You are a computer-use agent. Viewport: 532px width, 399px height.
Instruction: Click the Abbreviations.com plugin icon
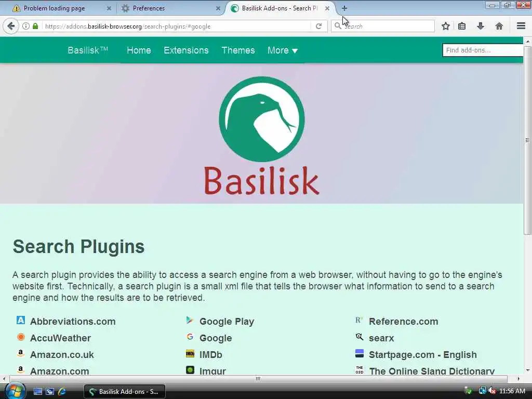coord(21,320)
